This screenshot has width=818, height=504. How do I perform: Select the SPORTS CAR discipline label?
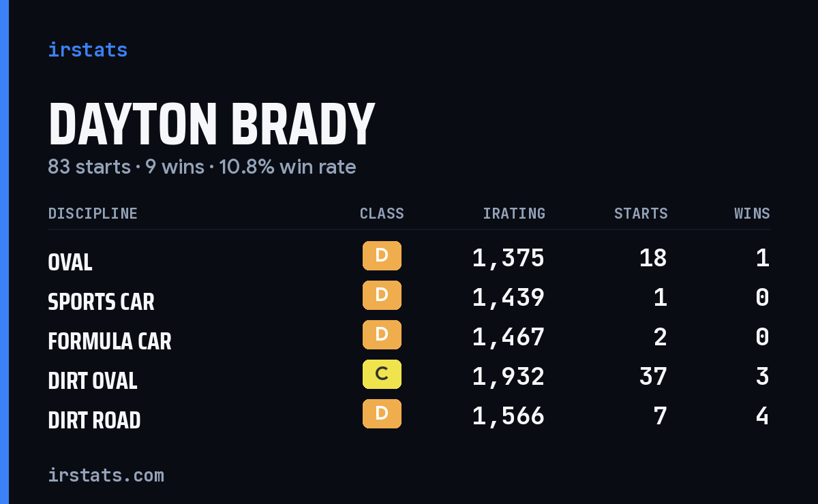[x=101, y=302]
